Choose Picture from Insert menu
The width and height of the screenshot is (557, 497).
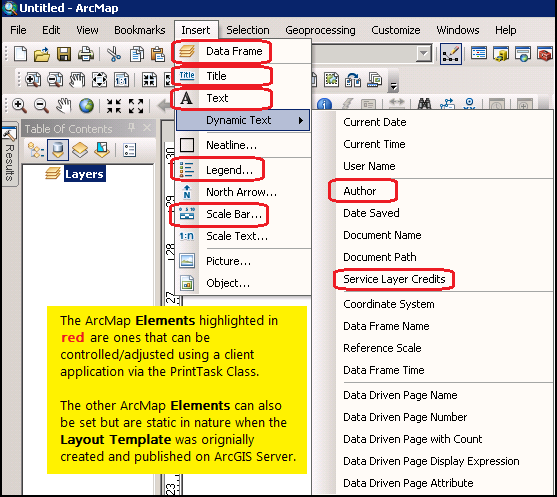coord(243,261)
